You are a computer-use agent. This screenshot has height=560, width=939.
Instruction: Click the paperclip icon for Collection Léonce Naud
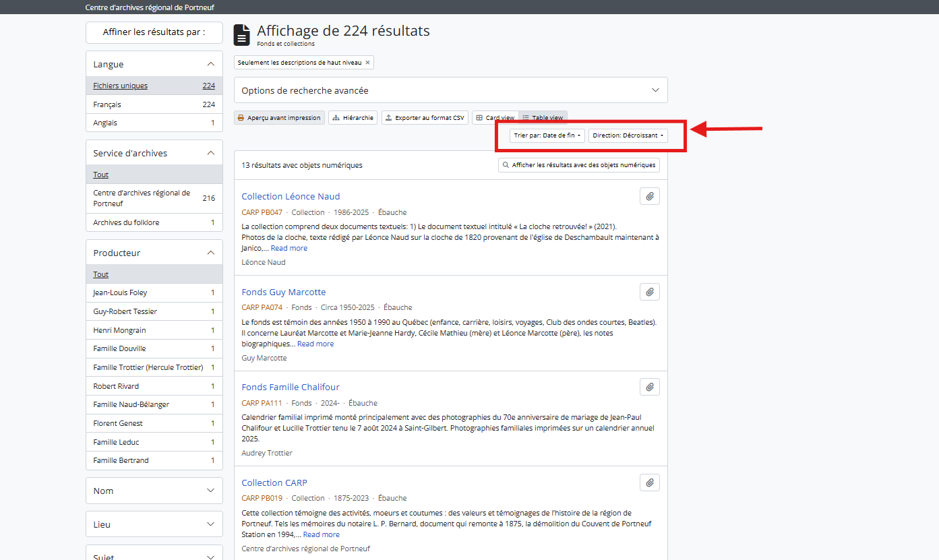pos(649,196)
